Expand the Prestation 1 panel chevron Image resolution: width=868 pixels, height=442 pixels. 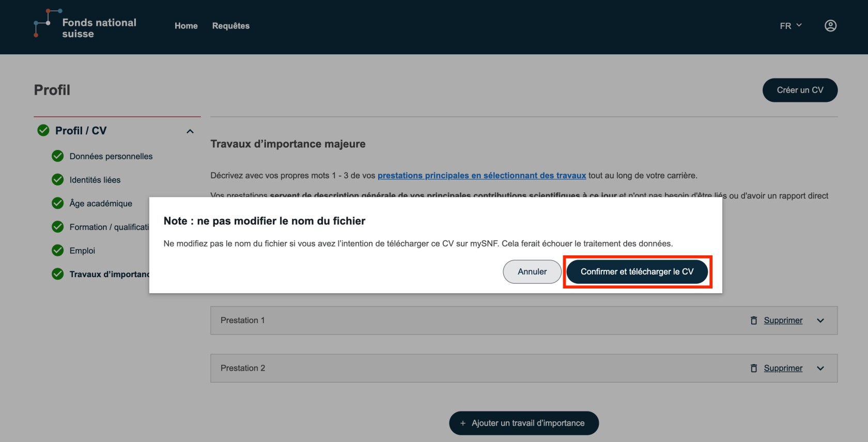click(x=820, y=321)
